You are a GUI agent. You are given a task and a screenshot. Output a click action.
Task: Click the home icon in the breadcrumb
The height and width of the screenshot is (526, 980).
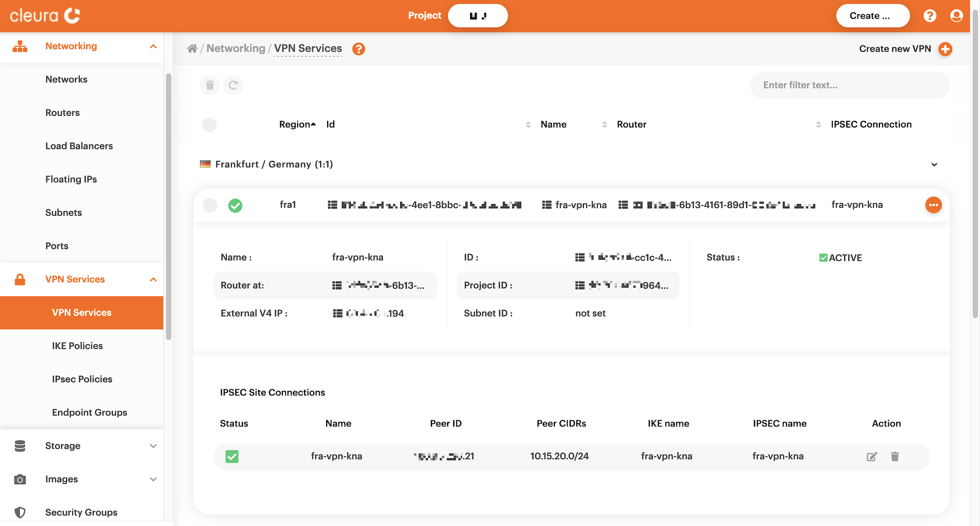pos(192,48)
